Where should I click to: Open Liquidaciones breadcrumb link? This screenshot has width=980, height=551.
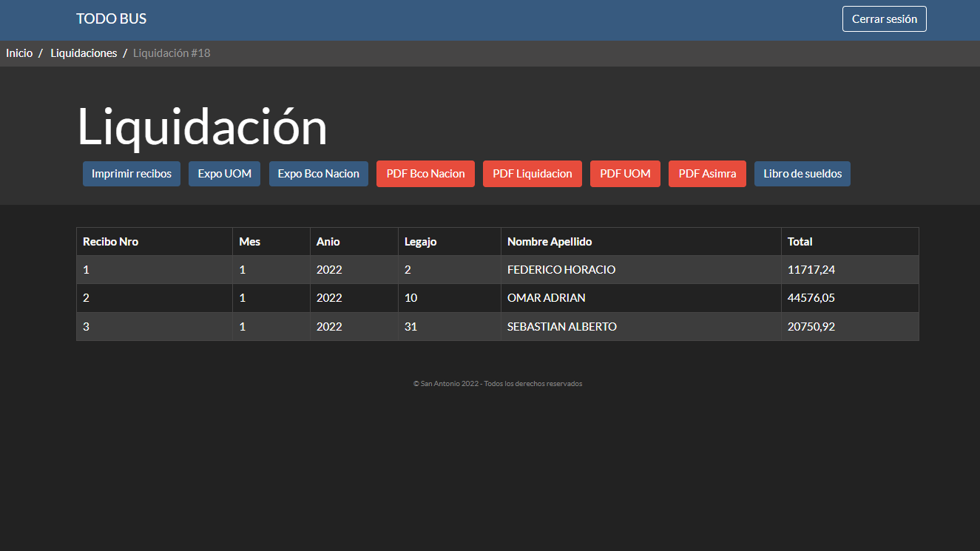(84, 53)
